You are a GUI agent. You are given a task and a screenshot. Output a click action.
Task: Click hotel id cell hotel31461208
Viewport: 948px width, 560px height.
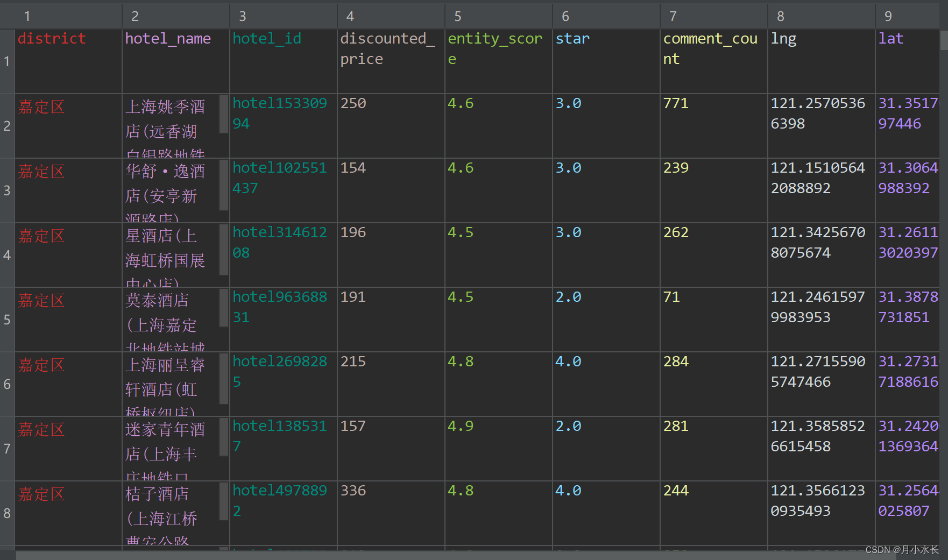(284, 255)
